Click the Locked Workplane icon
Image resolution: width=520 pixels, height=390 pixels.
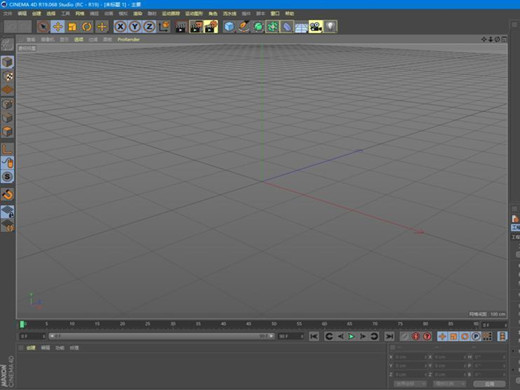tap(7, 212)
